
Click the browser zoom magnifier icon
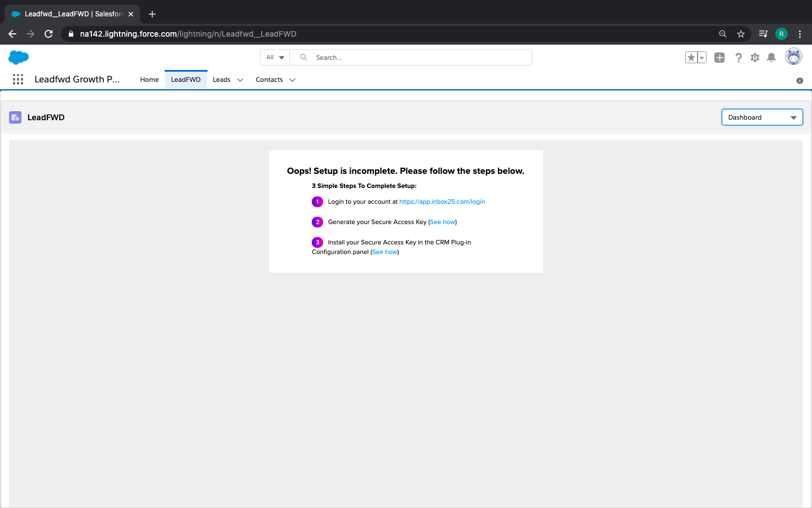[723, 34]
